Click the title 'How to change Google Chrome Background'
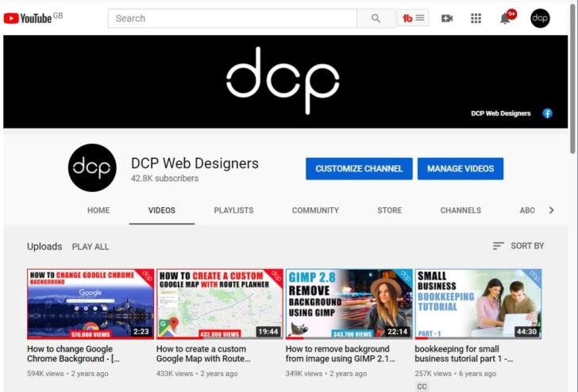 tap(73, 354)
